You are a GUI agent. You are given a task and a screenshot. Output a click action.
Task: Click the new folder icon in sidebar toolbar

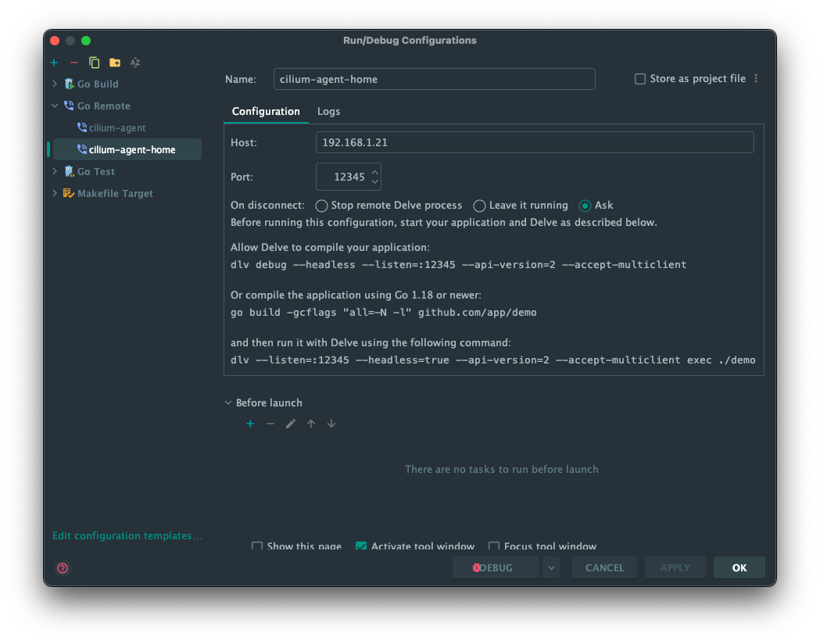click(x=115, y=63)
